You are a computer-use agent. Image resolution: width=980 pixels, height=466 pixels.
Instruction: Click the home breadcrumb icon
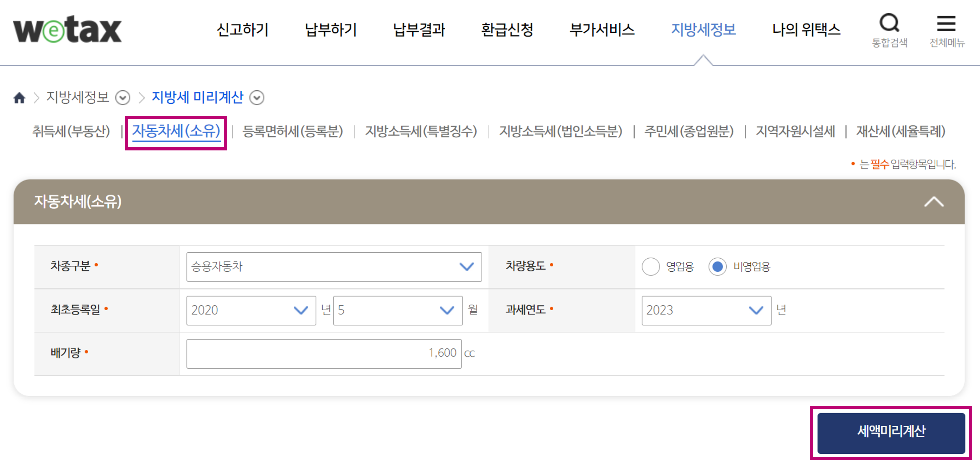click(19, 98)
